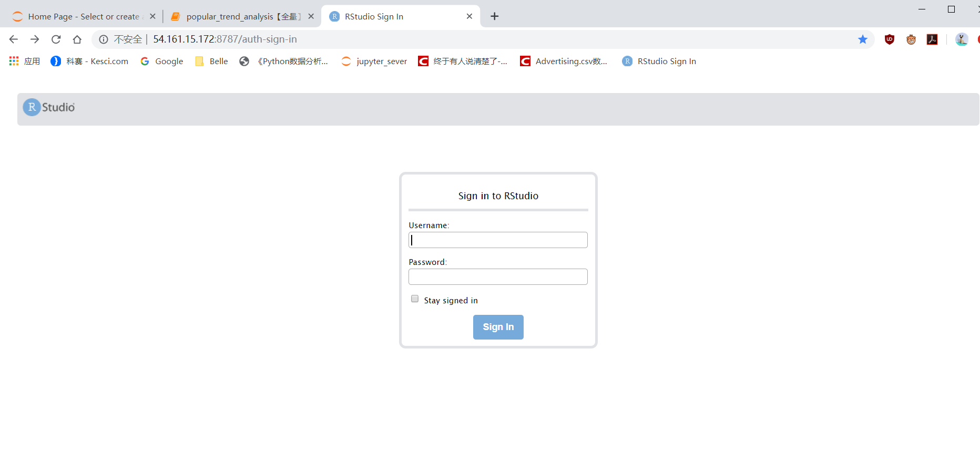Open the Belle bookmarks folder
980x472 pixels.
[211, 61]
